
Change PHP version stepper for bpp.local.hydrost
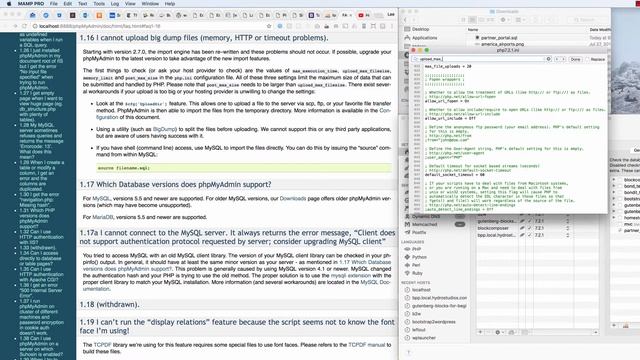click(567, 235)
